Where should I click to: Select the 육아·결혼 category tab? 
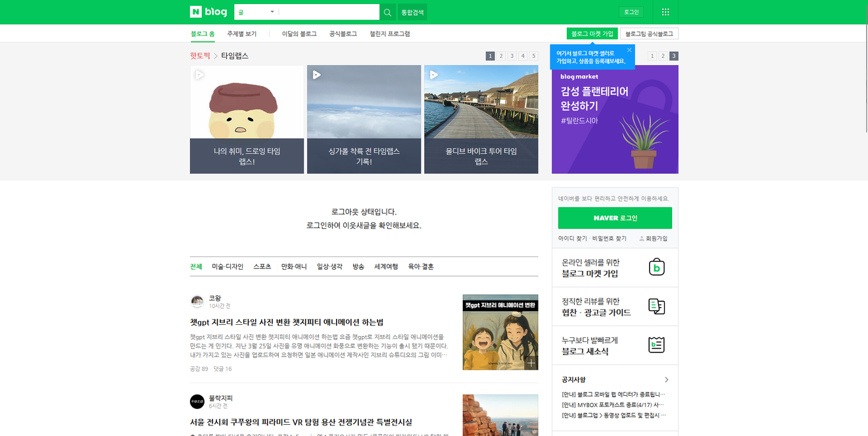[421, 266]
